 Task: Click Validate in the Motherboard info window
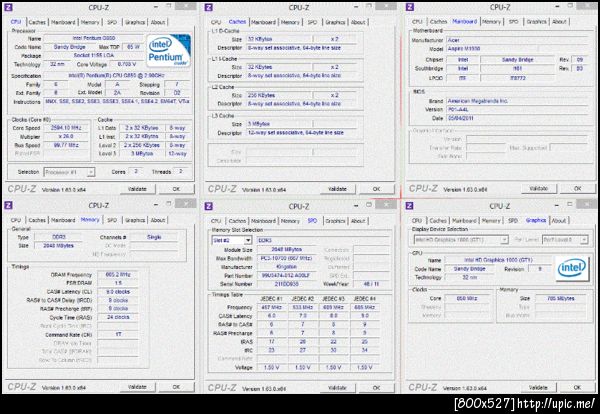[539, 189]
